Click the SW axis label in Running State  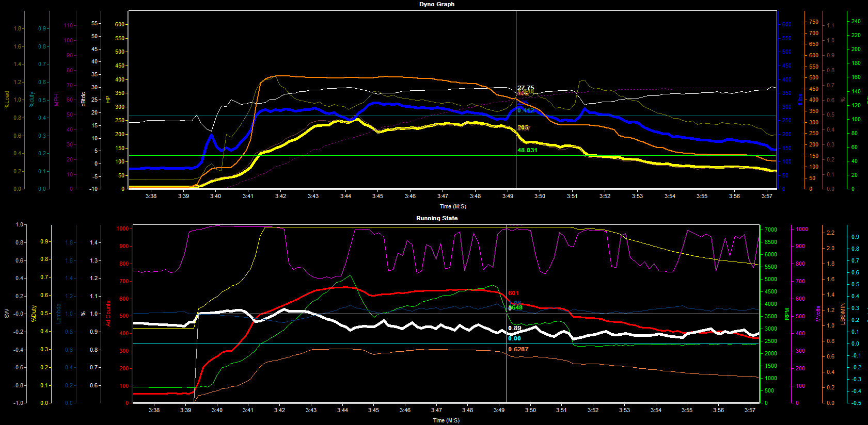pos(7,314)
